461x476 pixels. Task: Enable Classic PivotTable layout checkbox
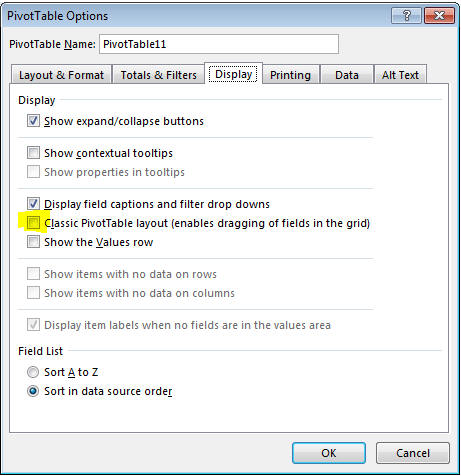click(x=33, y=223)
